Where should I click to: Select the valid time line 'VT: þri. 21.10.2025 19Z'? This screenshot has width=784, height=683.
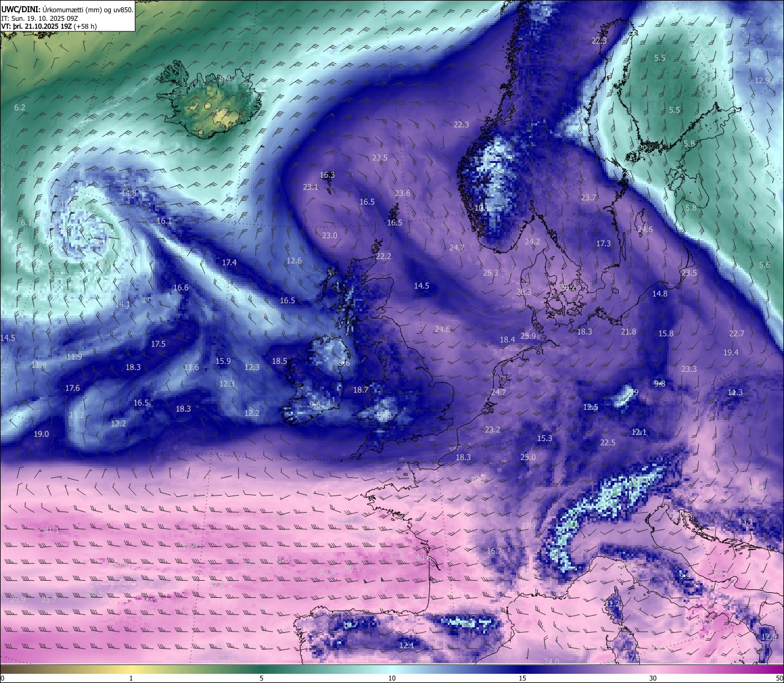(37, 26)
